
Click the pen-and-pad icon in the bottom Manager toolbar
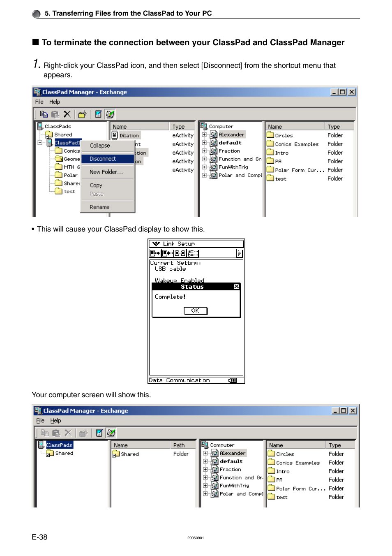[x=111, y=433]
